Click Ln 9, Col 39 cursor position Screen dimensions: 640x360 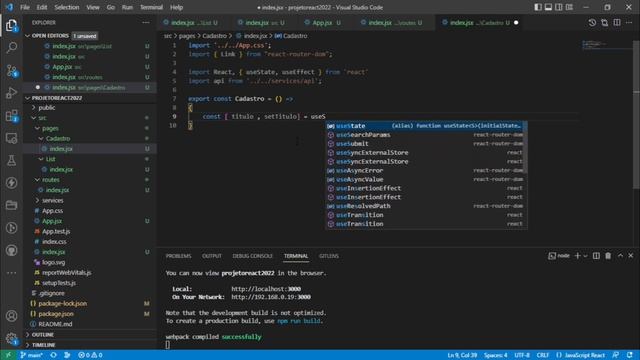point(462,355)
